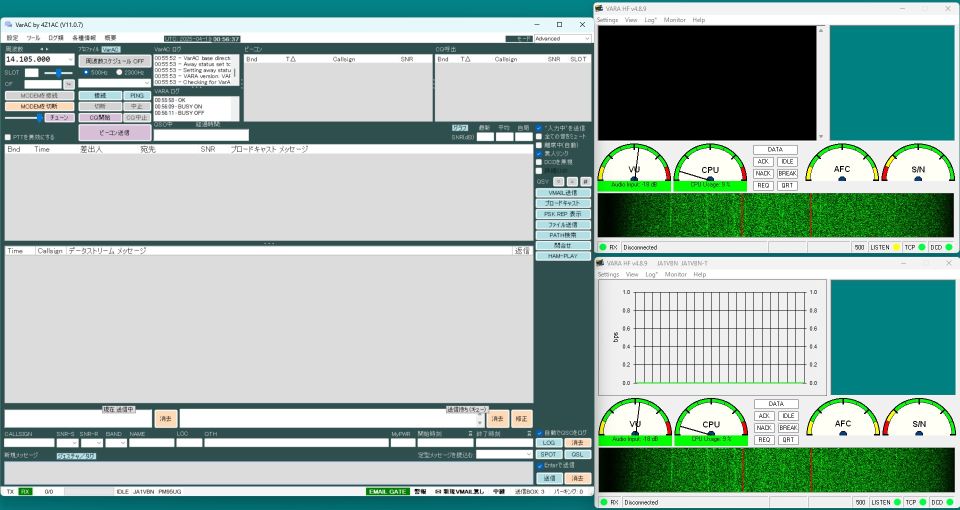Open the dropdown below the 500Hz radio button
The width and height of the screenshot is (960, 510).
coord(146,83)
